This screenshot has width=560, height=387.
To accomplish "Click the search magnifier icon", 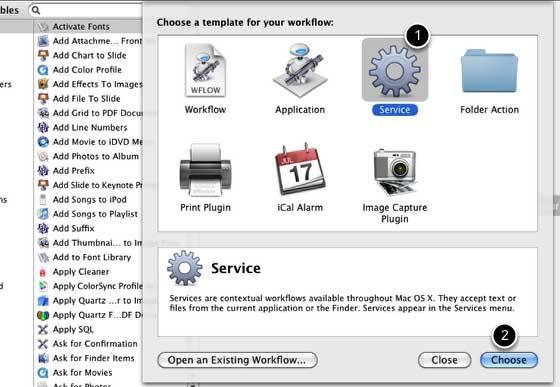I will tap(36, 10).
